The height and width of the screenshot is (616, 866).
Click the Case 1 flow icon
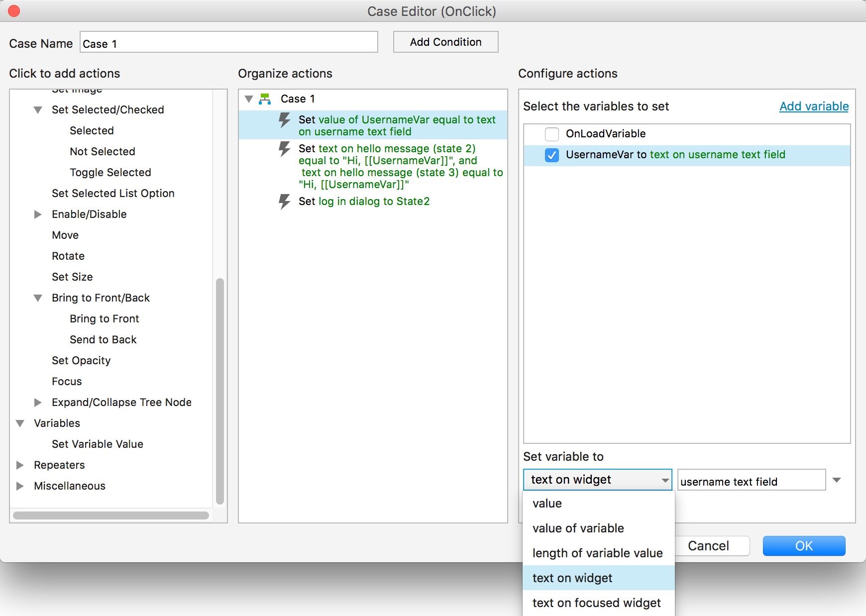click(265, 99)
